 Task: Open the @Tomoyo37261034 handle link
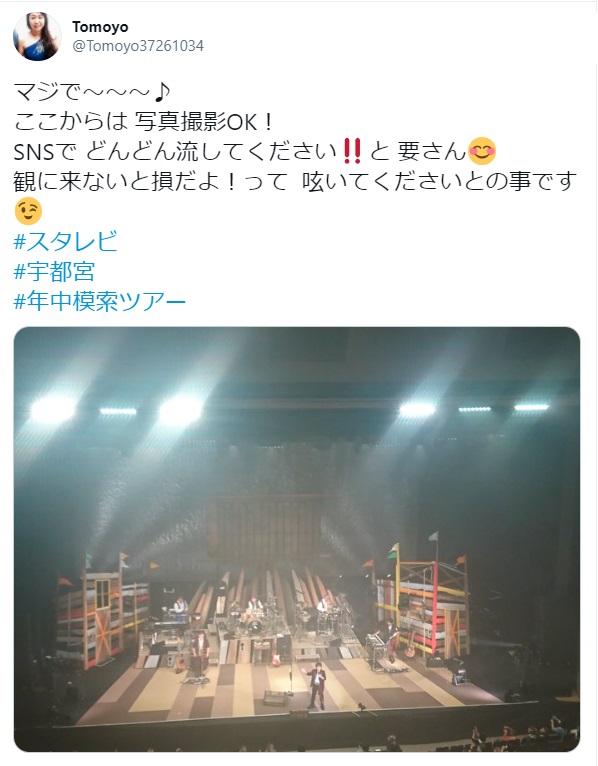click(x=138, y=46)
